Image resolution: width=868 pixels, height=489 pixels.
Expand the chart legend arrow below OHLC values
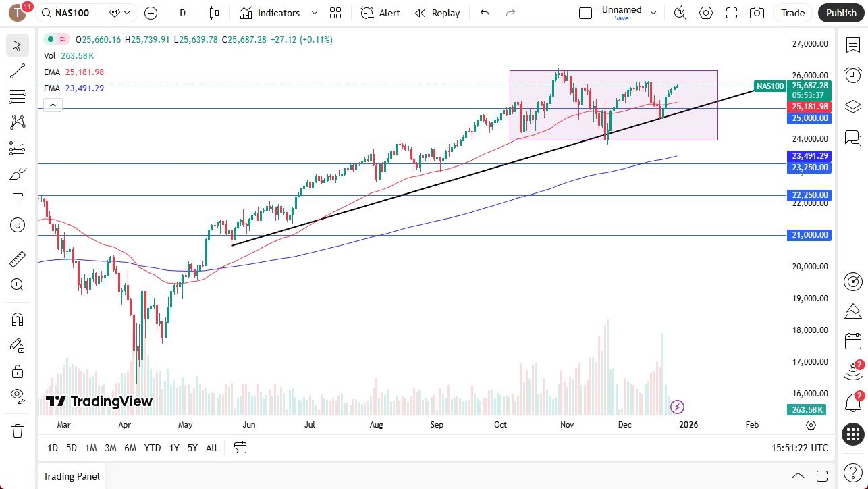(x=53, y=105)
